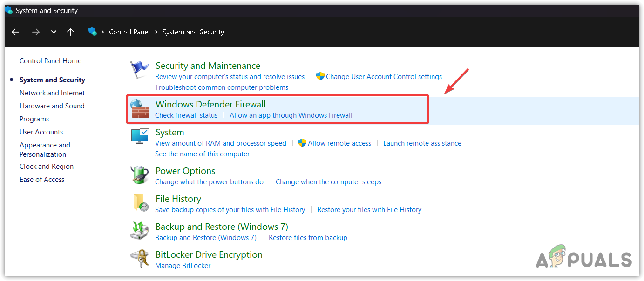Click the Power Options battery icon
644x281 pixels.
(139, 175)
